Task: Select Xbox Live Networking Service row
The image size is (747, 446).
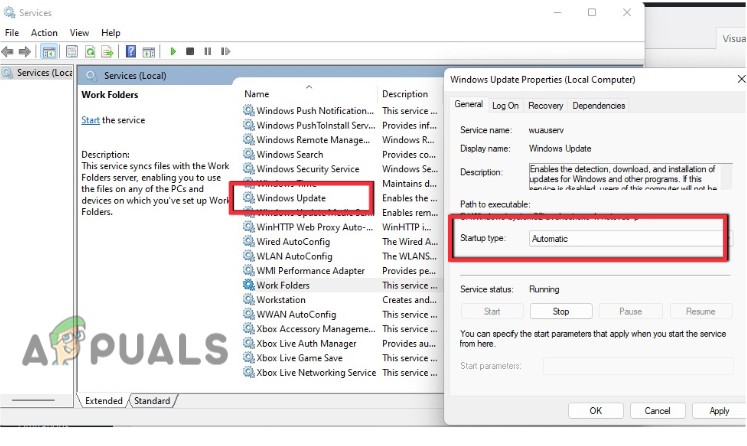Action: tap(340, 372)
